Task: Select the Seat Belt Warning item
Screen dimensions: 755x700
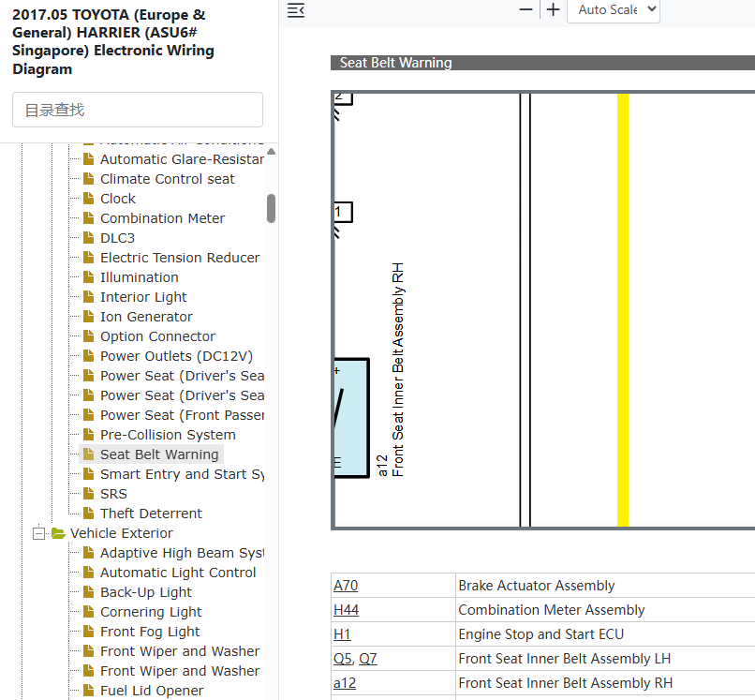Action: tap(159, 454)
